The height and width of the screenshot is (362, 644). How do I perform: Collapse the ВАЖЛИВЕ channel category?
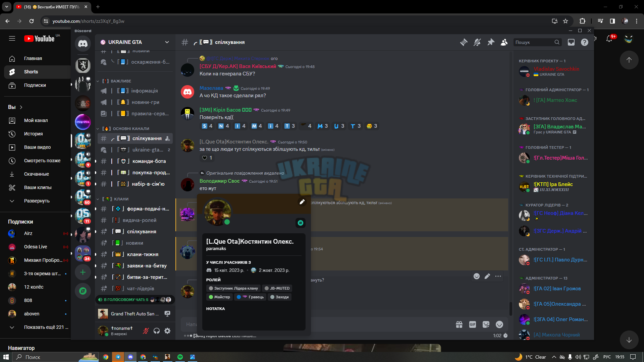[116, 81]
